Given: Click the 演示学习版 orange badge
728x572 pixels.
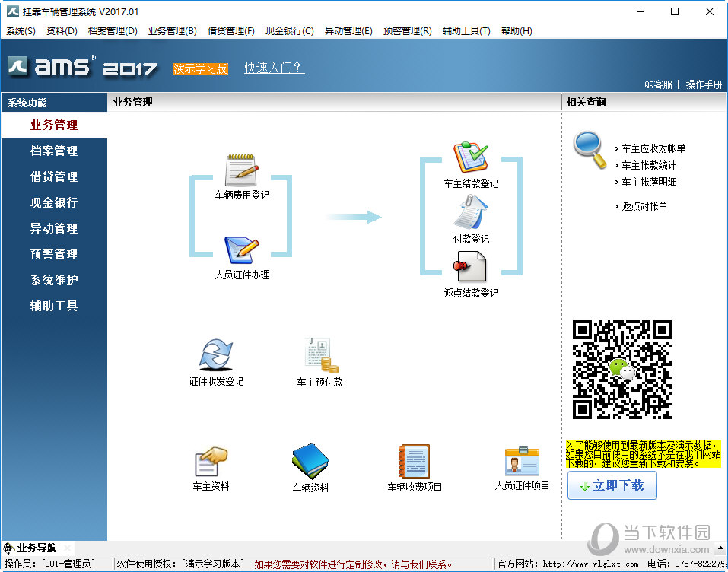Looking at the screenshot, I should (200, 68).
